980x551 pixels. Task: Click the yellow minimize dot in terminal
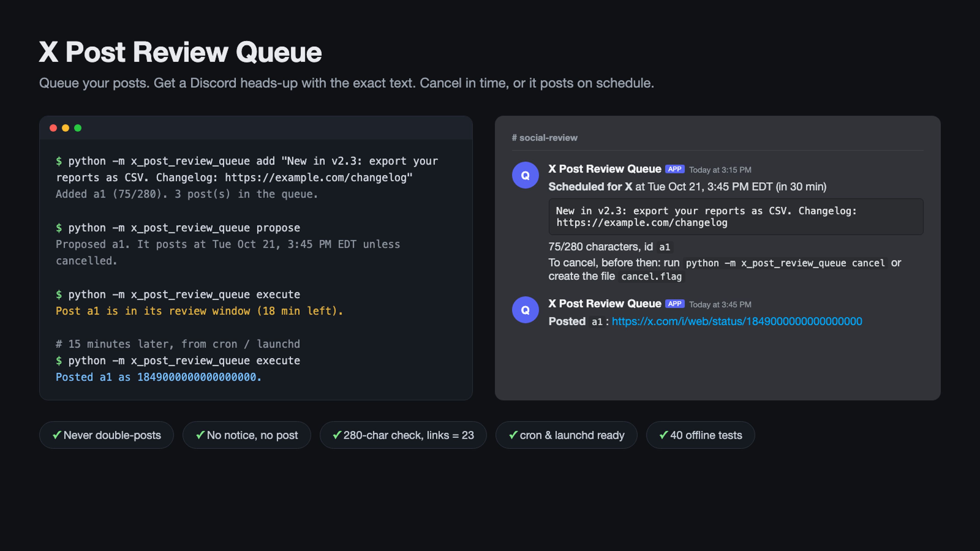[65, 128]
